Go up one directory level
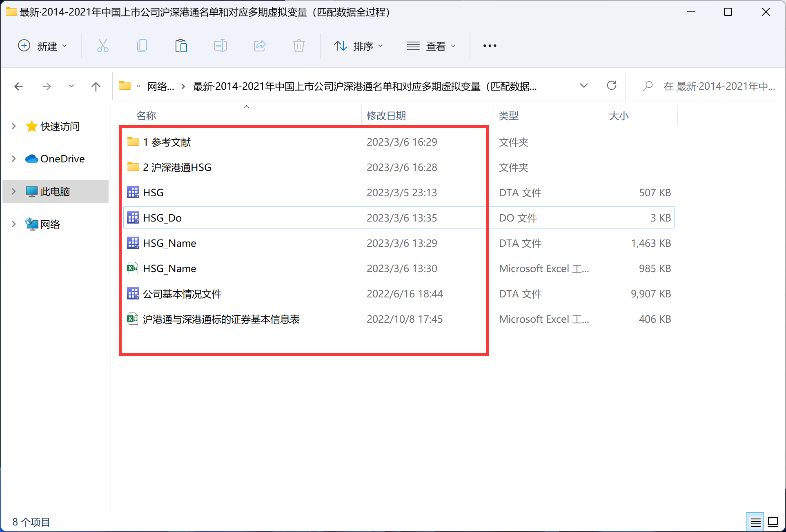Viewport: 786px width, 532px height. [96, 86]
